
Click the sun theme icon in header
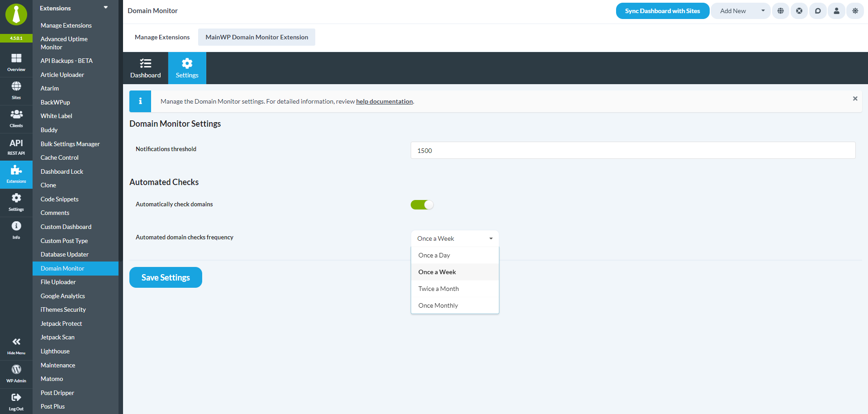(x=855, y=11)
